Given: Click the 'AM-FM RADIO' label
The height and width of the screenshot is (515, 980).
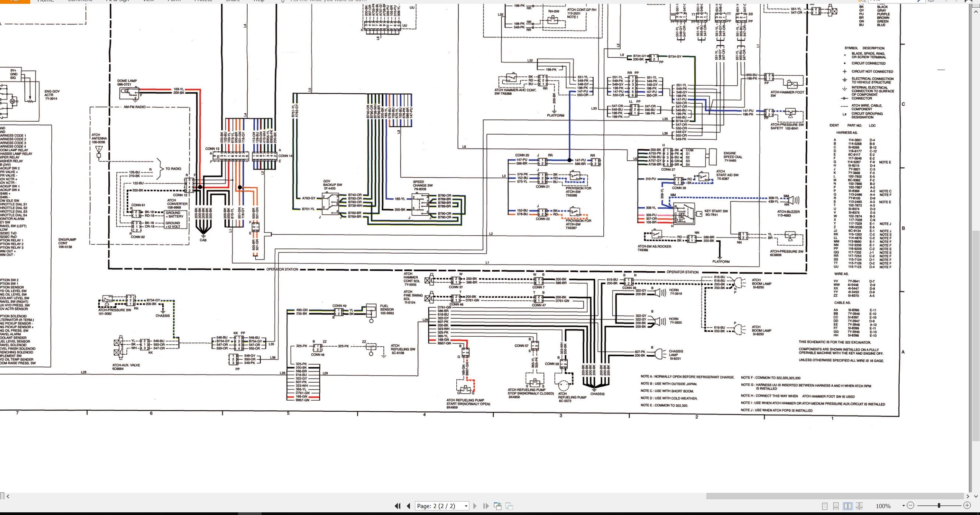Looking at the screenshot, I should point(134,107).
